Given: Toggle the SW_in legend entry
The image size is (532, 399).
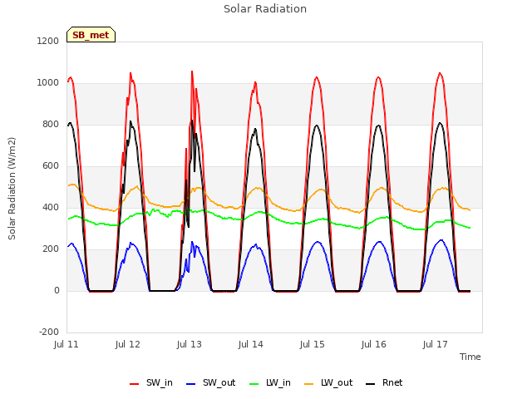Looking at the screenshot, I should 151,382.
